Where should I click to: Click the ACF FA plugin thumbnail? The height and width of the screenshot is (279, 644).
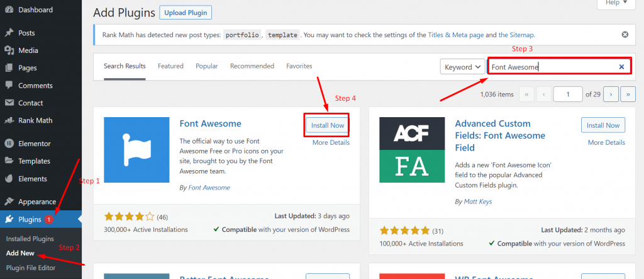click(412, 150)
